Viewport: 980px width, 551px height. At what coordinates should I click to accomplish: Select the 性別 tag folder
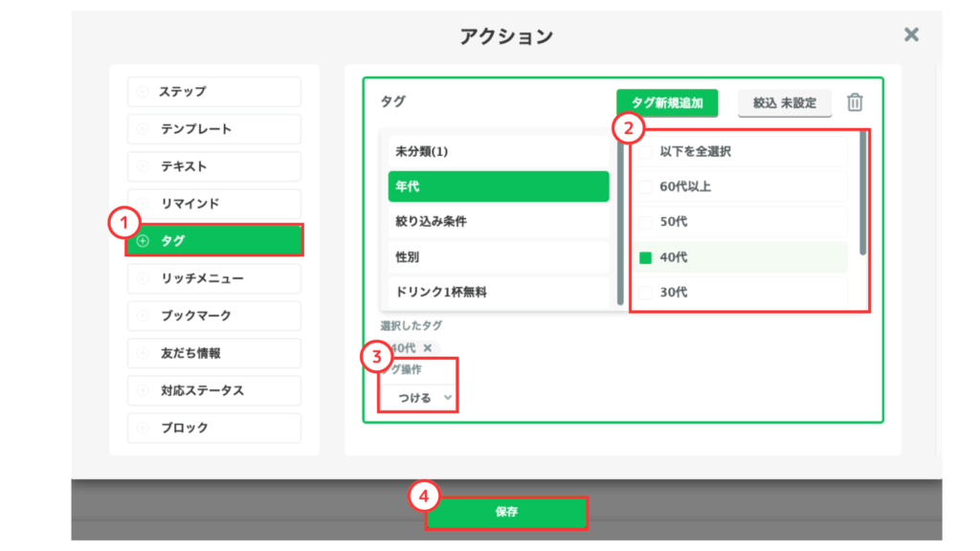(x=498, y=257)
